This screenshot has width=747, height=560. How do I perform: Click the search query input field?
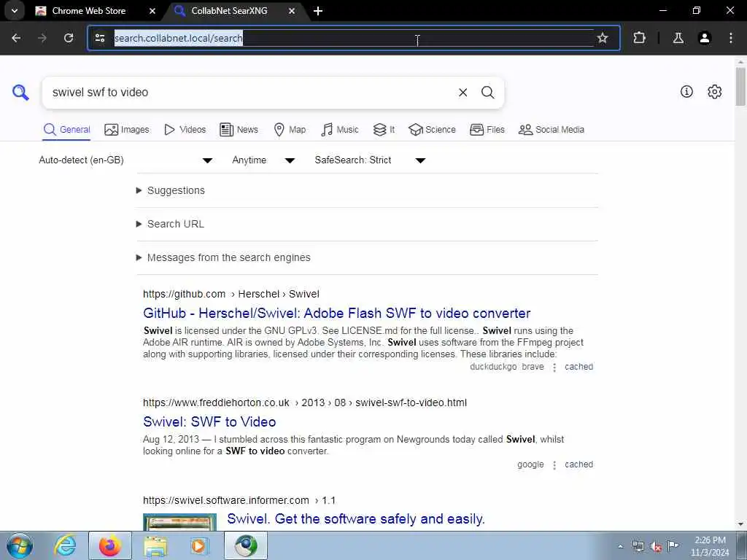pyautogui.click(x=250, y=93)
